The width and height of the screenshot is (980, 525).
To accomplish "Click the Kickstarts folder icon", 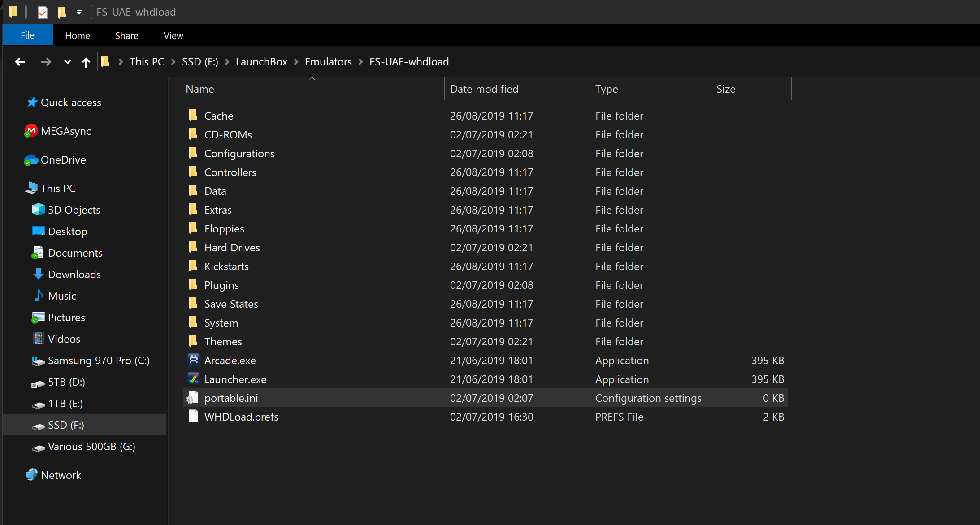I will pos(193,266).
